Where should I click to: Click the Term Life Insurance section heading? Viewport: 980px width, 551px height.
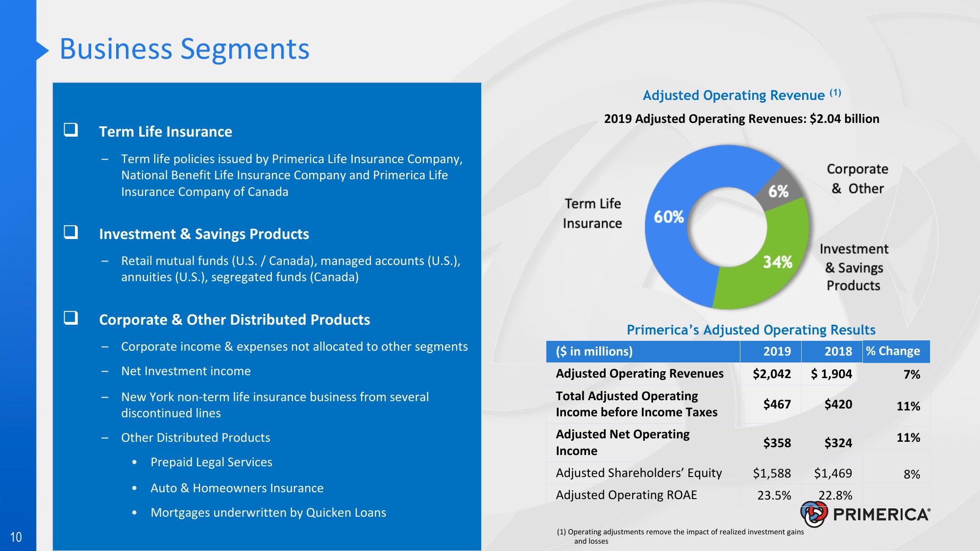tap(166, 132)
